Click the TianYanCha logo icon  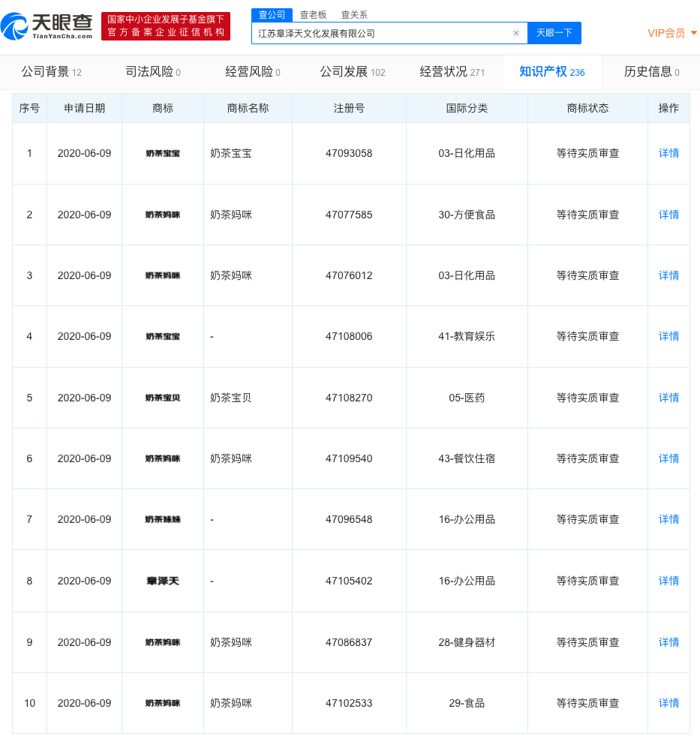pyautogui.click(x=15, y=26)
